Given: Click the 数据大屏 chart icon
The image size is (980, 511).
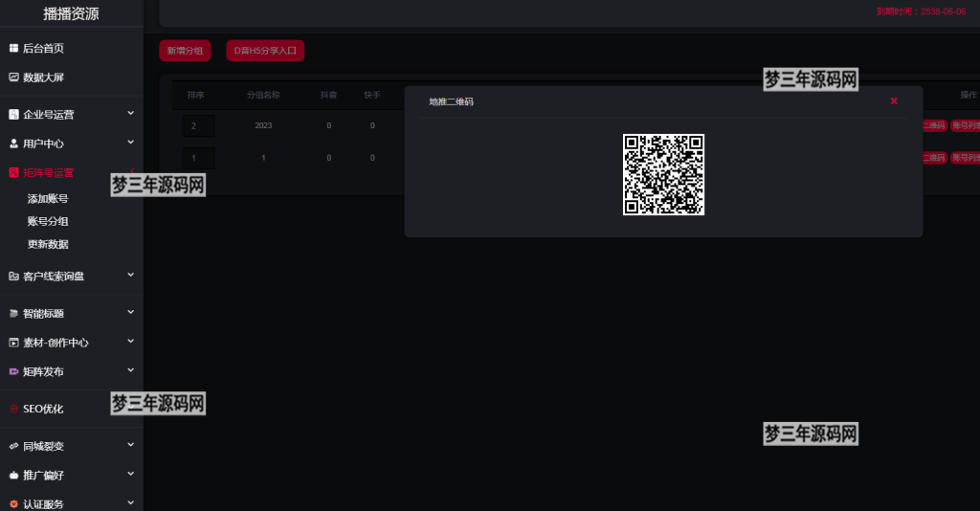Looking at the screenshot, I should [x=13, y=78].
